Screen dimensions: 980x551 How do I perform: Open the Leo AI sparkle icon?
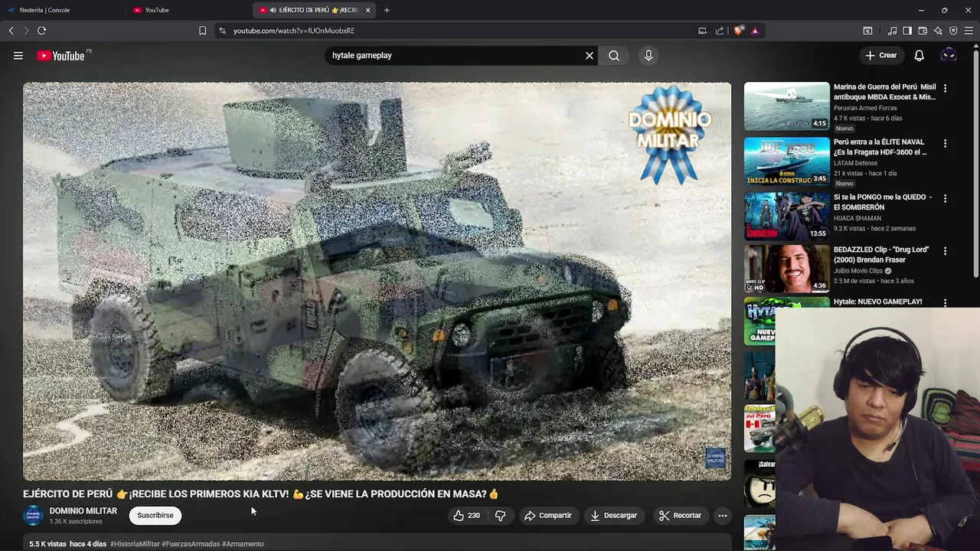(x=938, y=31)
